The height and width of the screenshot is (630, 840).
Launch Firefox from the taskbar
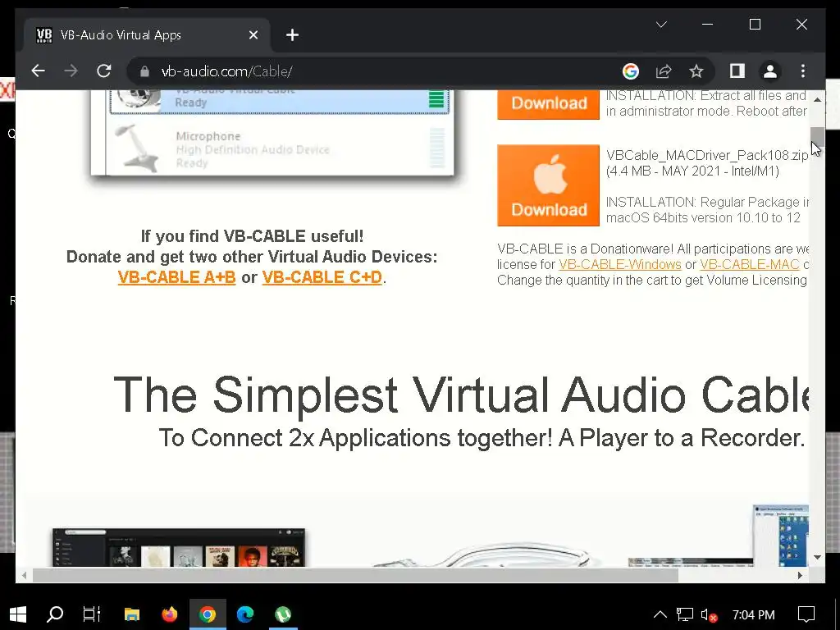(170, 614)
